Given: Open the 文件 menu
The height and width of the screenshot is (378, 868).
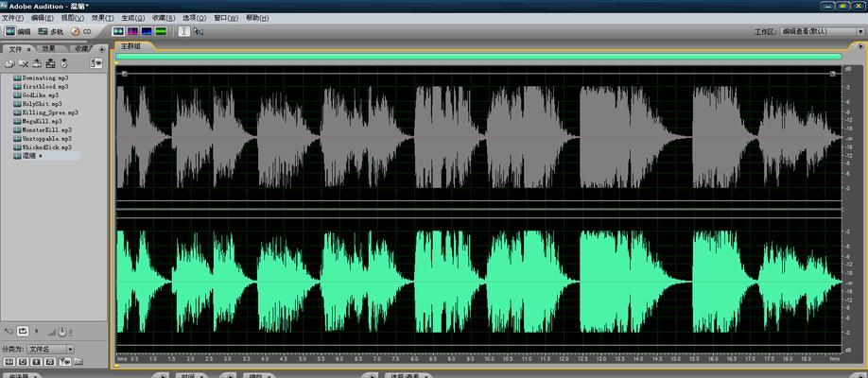Looking at the screenshot, I should tap(12, 18).
